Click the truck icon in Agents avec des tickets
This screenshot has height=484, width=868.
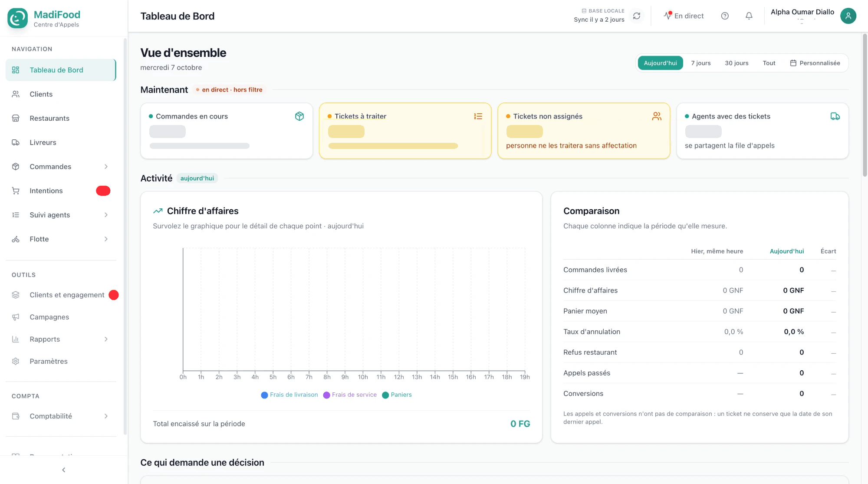835,116
